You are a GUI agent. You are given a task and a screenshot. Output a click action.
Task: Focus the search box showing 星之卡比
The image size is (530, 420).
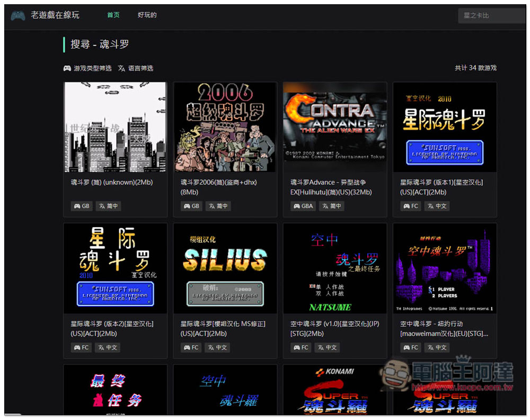pyautogui.click(x=492, y=15)
